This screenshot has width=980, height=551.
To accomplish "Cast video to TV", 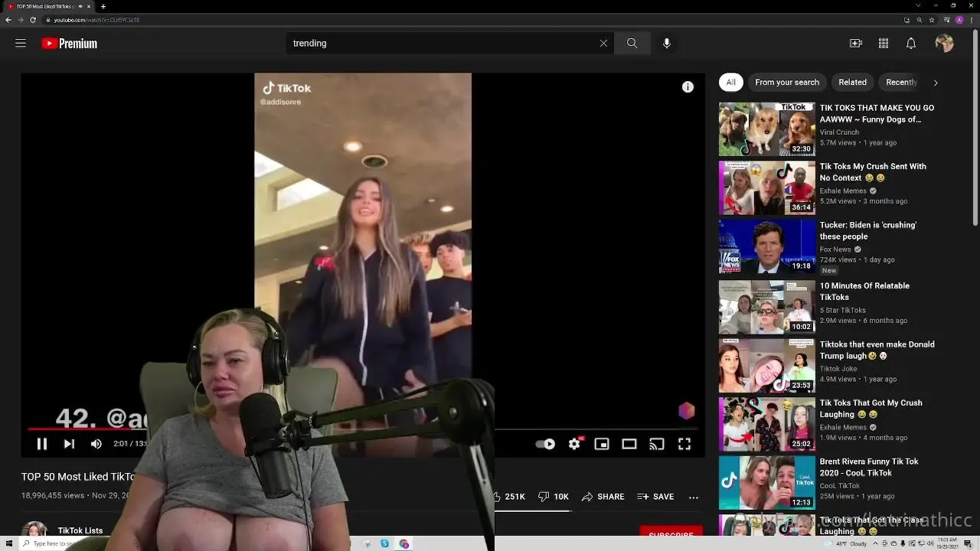I will [x=657, y=444].
